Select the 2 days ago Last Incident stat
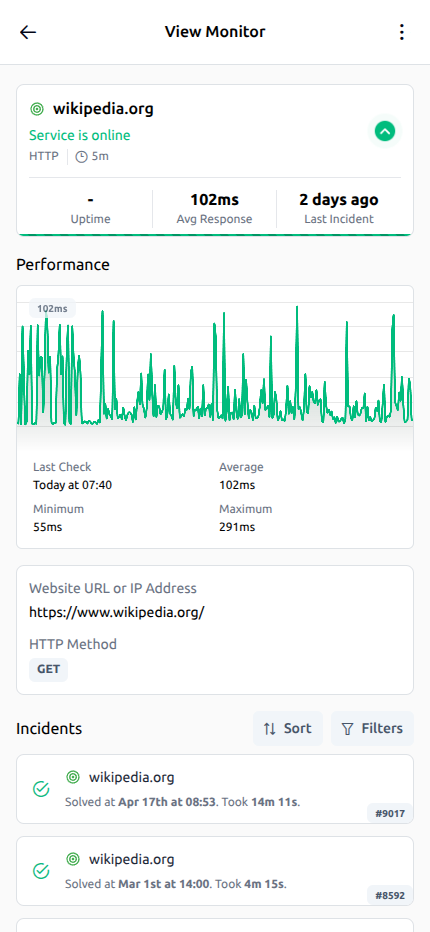 click(x=339, y=209)
